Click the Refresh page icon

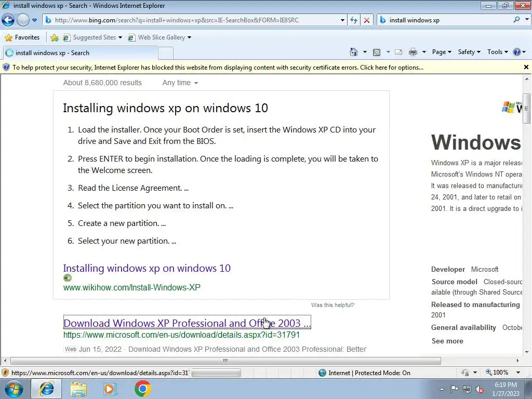[x=353, y=20]
